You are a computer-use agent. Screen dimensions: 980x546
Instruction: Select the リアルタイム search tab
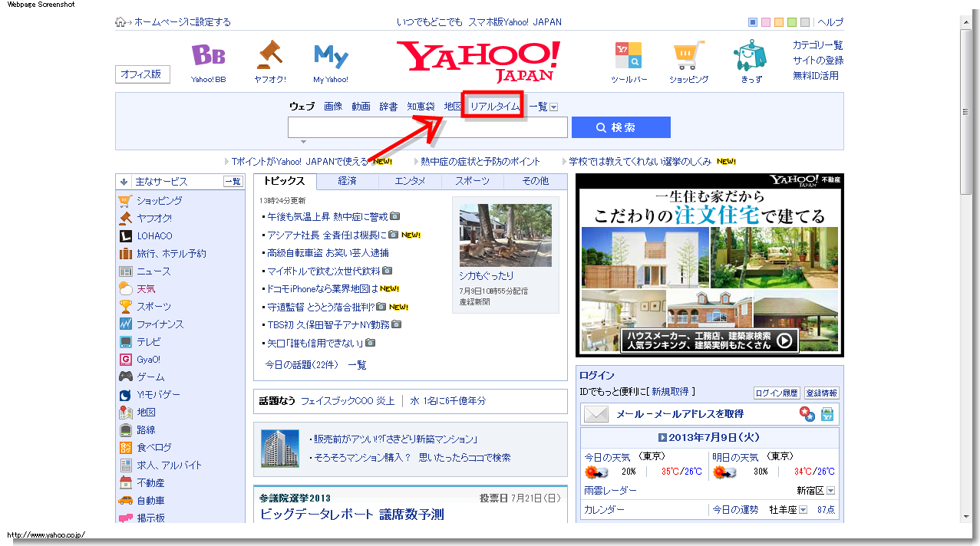(495, 107)
